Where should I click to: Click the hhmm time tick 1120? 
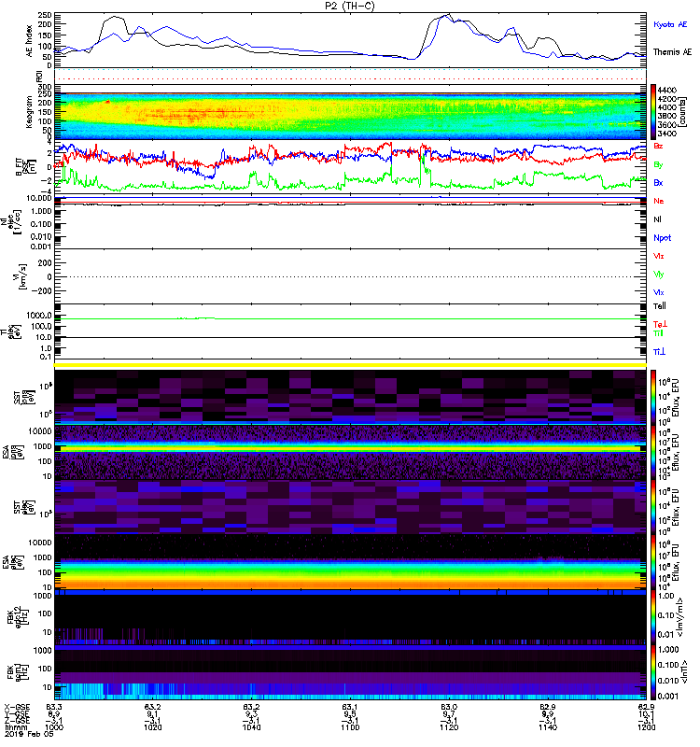(449, 727)
